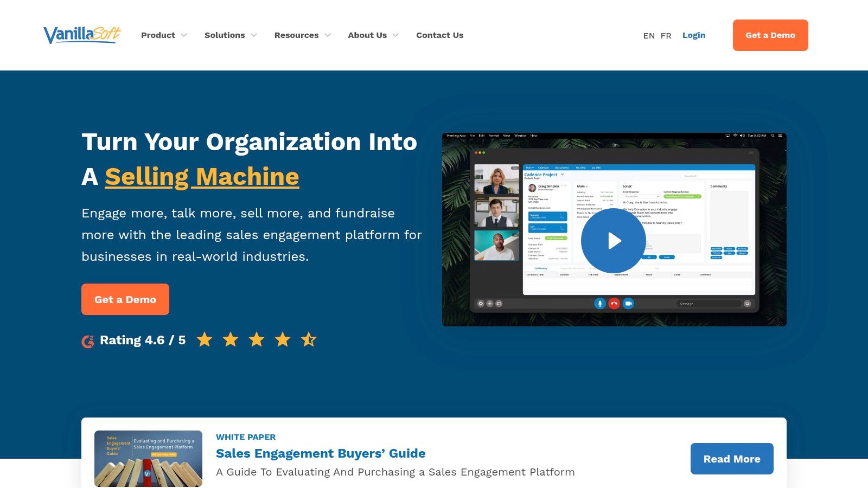This screenshot has height=488, width=868.
Task: Play the product demo video
Action: [614, 241]
